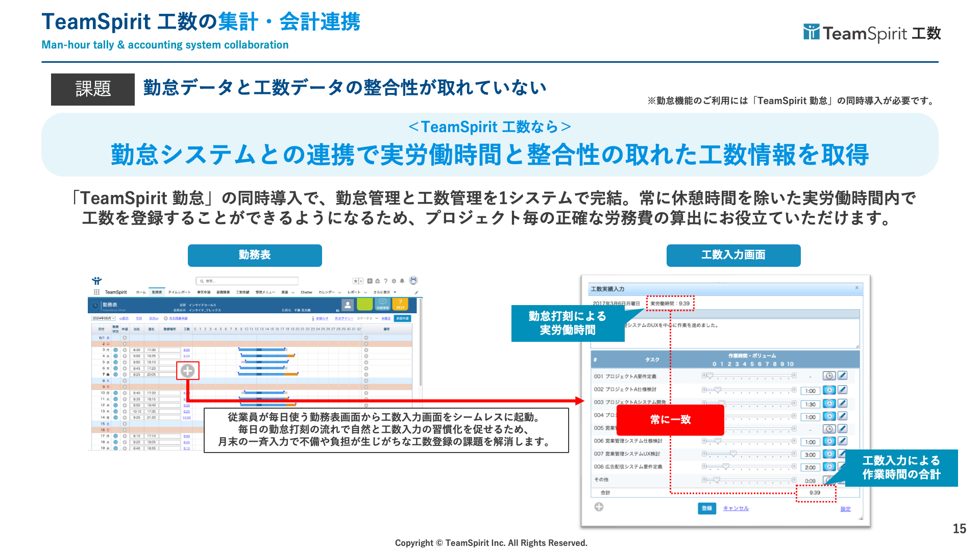Click slider for 007 営業管理システムUX検討
This screenshot has width=980, height=551.
(733, 454)
